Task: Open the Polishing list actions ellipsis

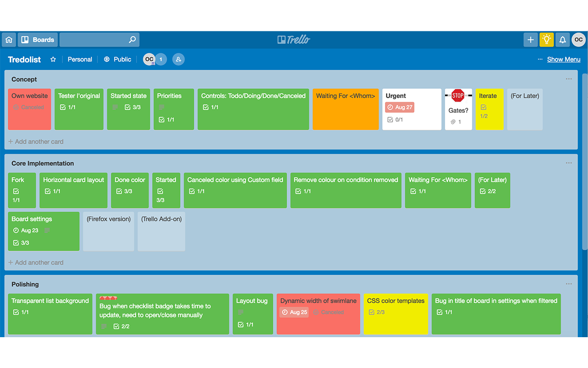Action: 569,284
